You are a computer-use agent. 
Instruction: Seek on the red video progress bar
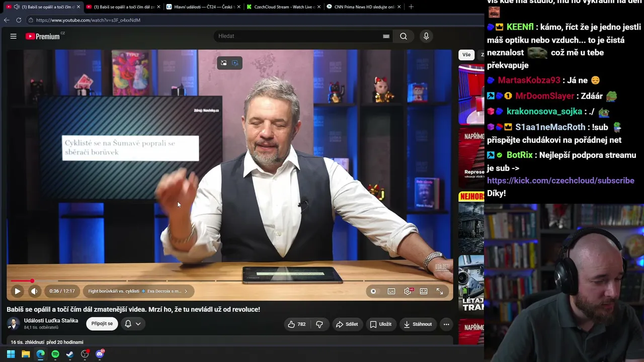(x=230, y=281)
